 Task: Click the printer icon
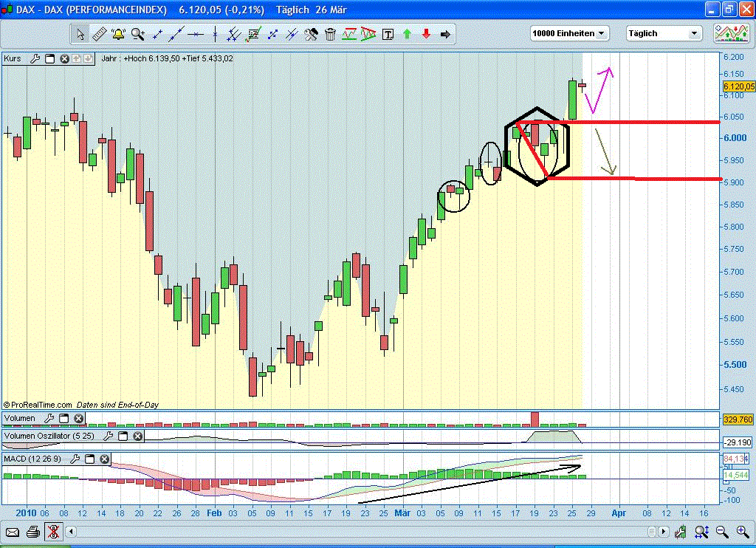tap(32, 532)
